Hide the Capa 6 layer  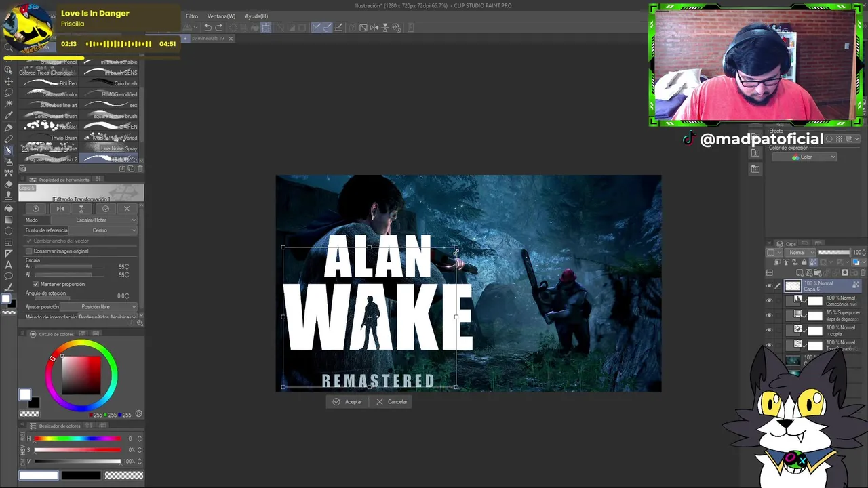769,286
